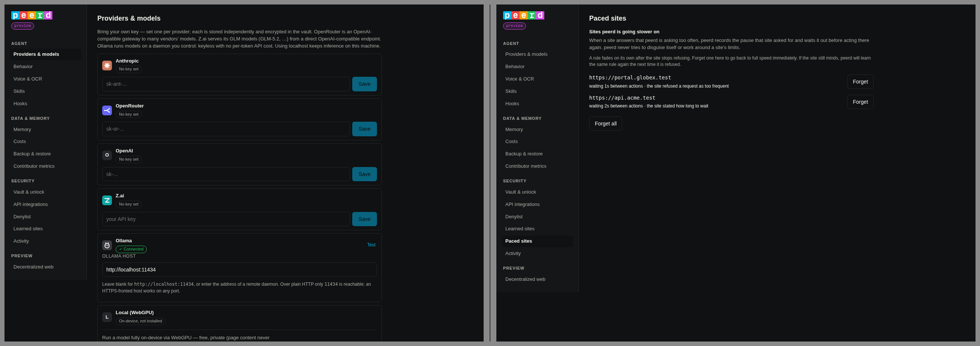Open Contributor metrics in left window
Viewport: 980px width, 346px height.
pos(45,166)
